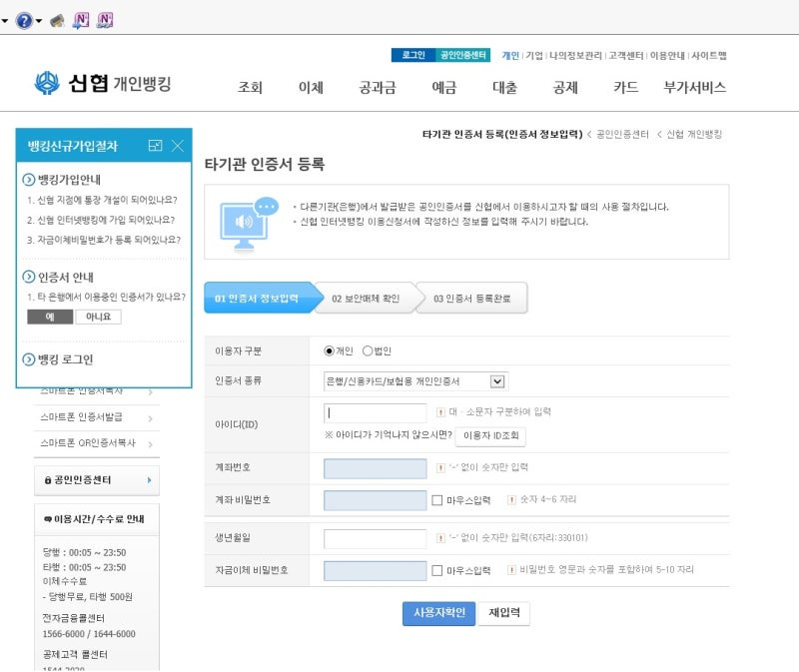Open 사이트맵 link

click(709, 55)
